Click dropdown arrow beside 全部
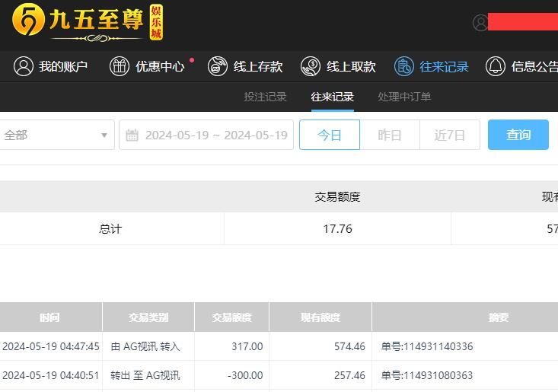Screen dimensions: 558x392 (x=104, y=135)
